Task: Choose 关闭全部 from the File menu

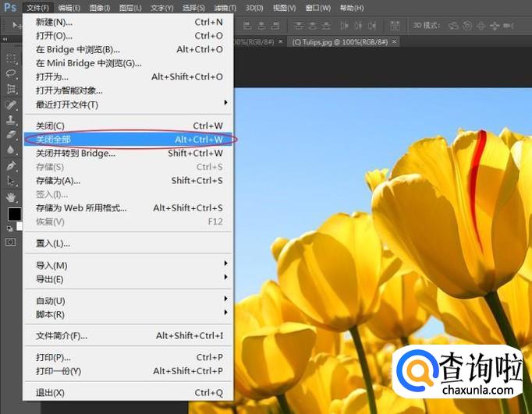Action: click(x=128, y=139)
